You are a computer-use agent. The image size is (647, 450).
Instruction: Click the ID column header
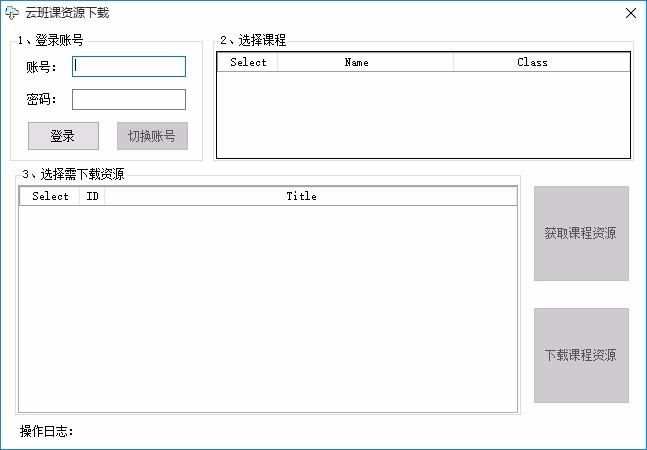[92, 196]
